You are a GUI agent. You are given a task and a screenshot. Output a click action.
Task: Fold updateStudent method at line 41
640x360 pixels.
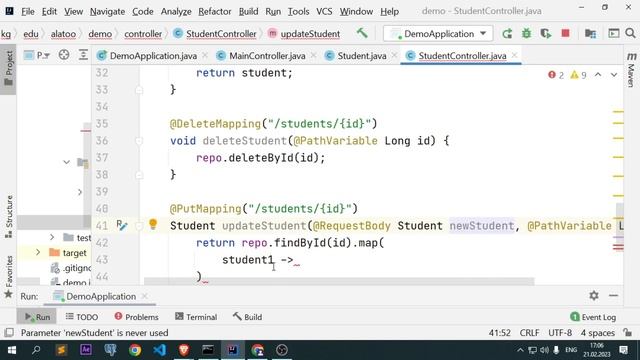pyautogui.click(x=139, y=226)
